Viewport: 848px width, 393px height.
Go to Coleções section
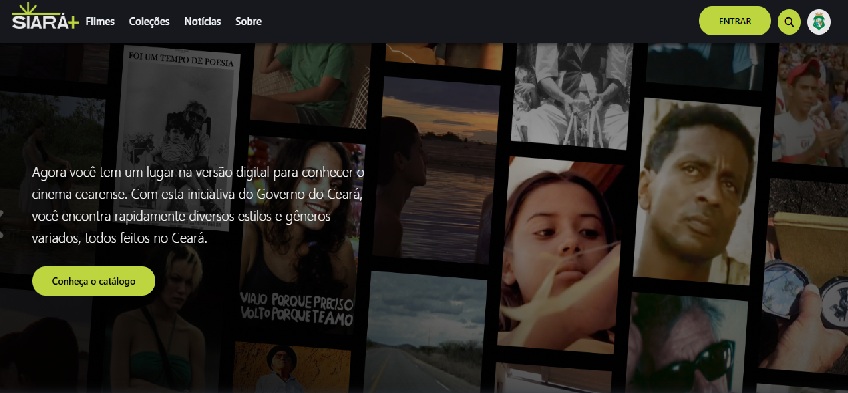[149, 22]
